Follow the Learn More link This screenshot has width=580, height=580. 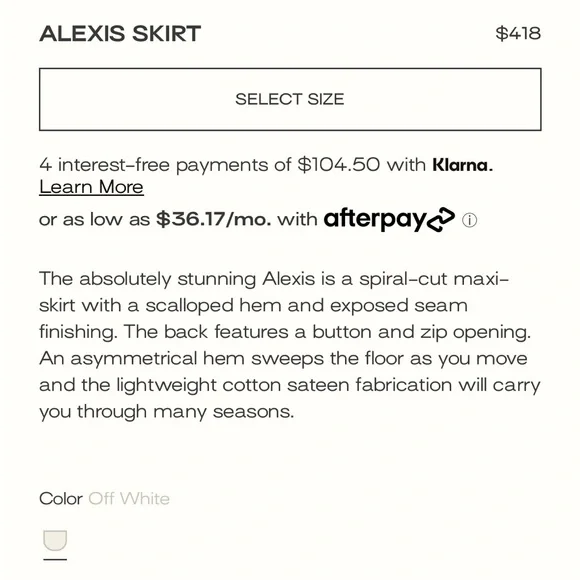(x=91, y=187)
